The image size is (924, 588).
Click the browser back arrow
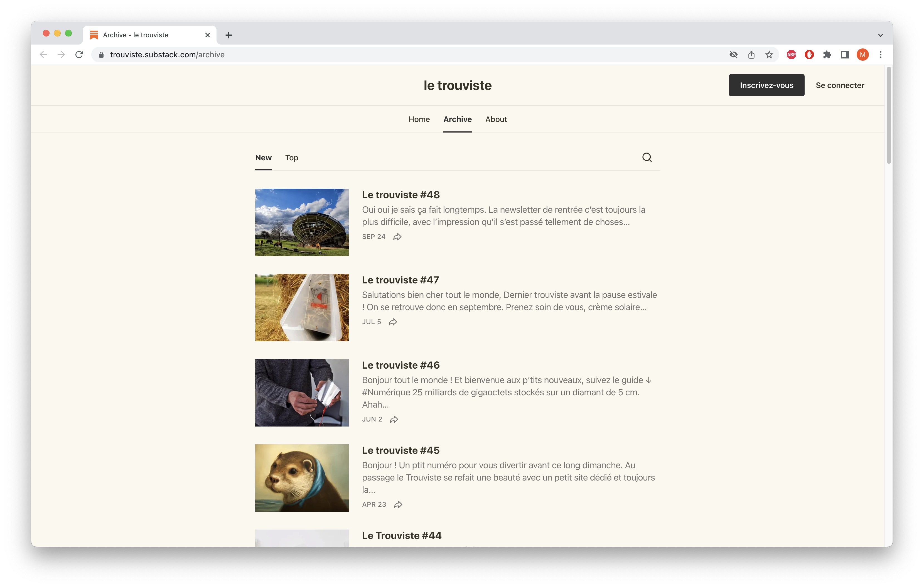43,55
